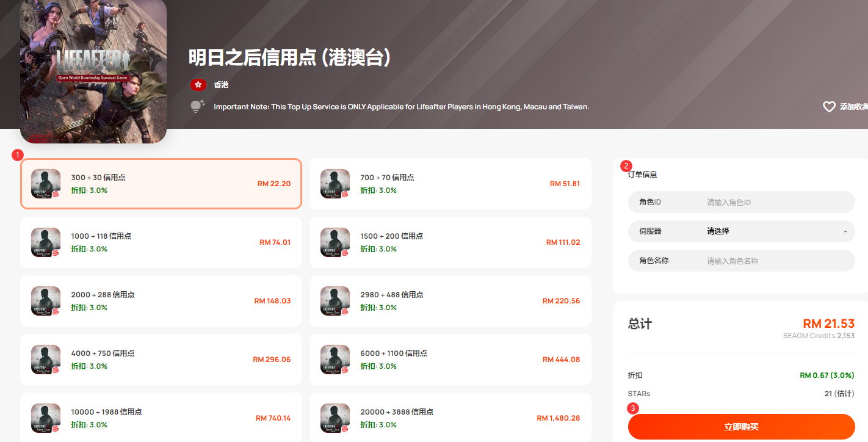The height and width of the screenshot is (442, 868).
Task: Click the Hong Kong flag icon
Action: pos(198,85)
